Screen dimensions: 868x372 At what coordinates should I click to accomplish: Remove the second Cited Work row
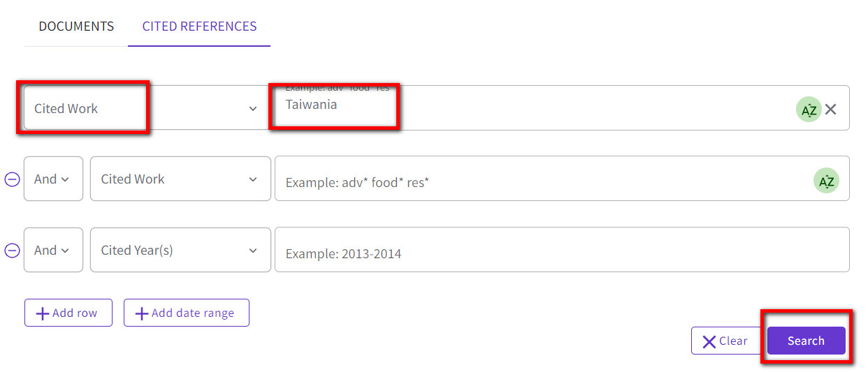pyautogui.click(x=12, y=179)
